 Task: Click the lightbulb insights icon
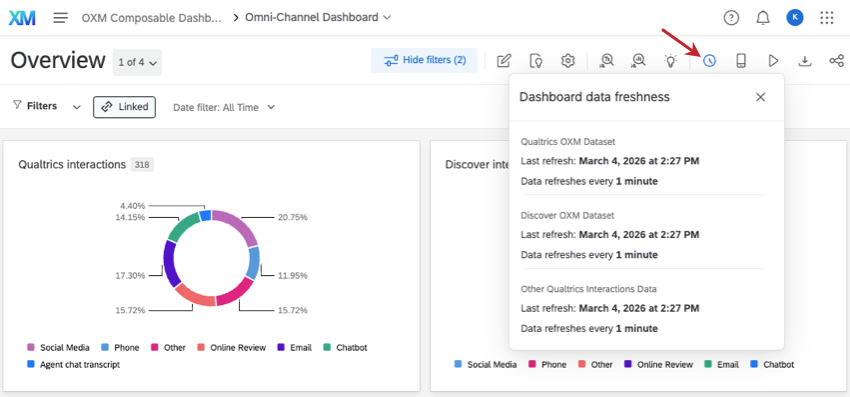click(x=671, y=61)
